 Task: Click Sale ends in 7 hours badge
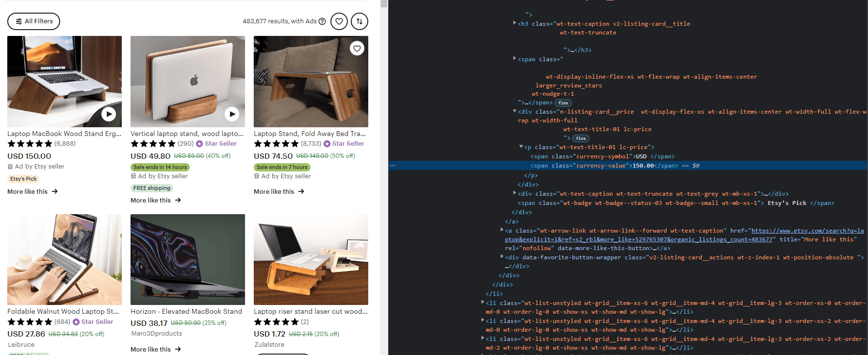coord(282,167)
